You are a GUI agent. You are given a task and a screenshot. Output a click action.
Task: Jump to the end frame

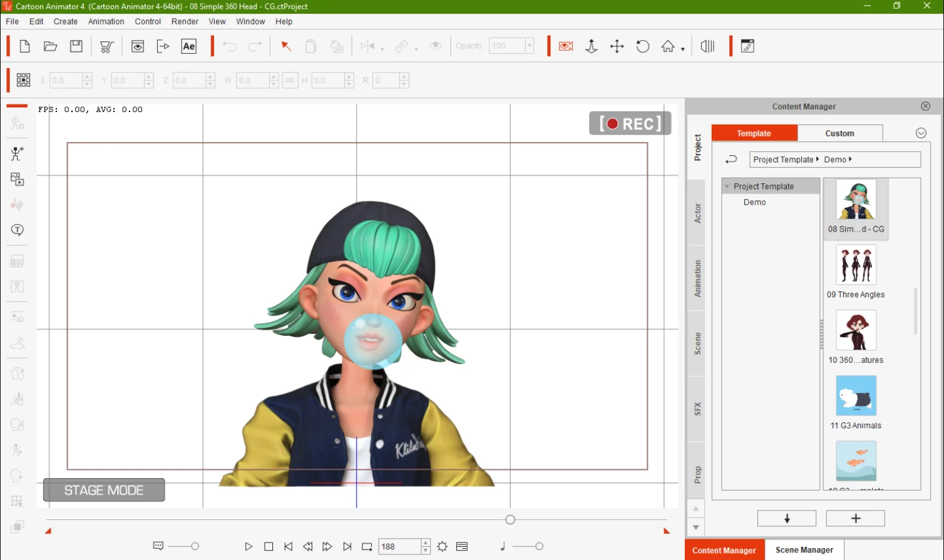click(x=347, y=546)
